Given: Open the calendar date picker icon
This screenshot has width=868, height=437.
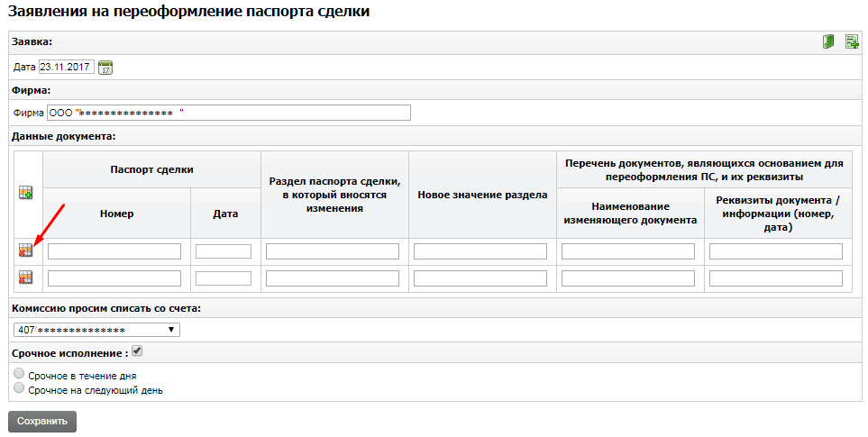Looking at the screenshot, I should pos(105,67).
